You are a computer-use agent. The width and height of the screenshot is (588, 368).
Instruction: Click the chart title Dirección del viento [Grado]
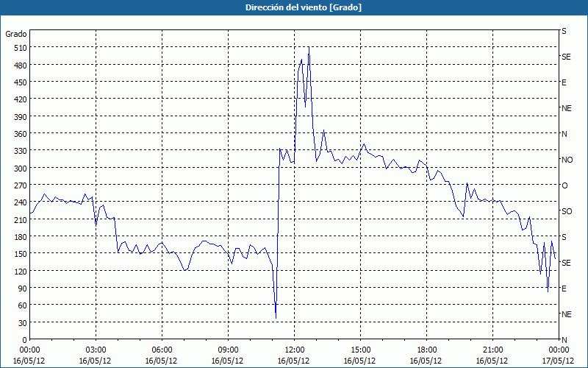coord(304,7)
